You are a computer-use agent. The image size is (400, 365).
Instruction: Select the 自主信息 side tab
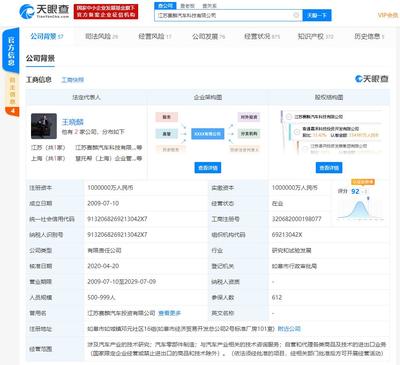click(12, 91)
